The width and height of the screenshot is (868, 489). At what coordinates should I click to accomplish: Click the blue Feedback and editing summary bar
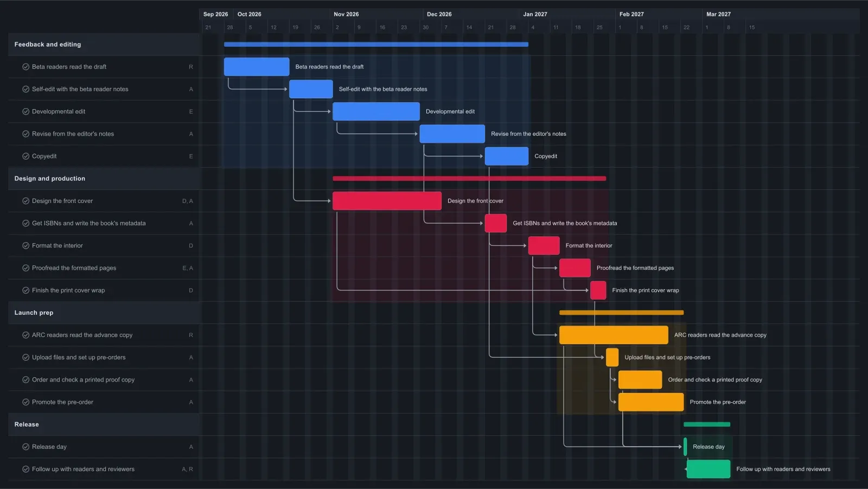click(x=376, y=45)
